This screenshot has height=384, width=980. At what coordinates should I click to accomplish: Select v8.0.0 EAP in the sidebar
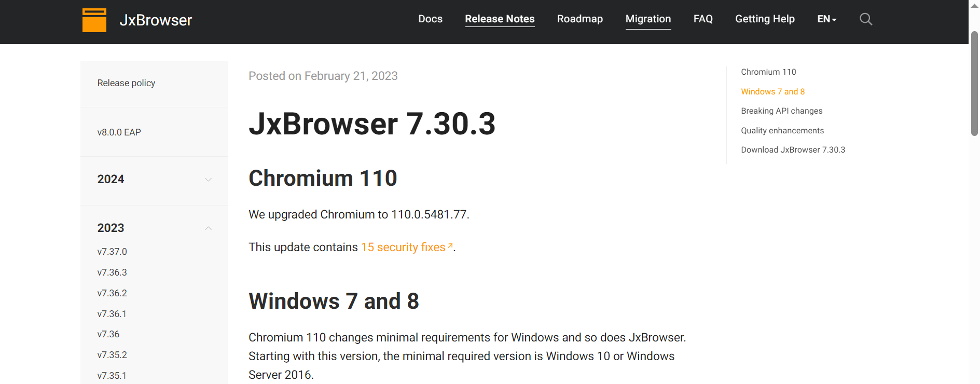click(119, 132)
